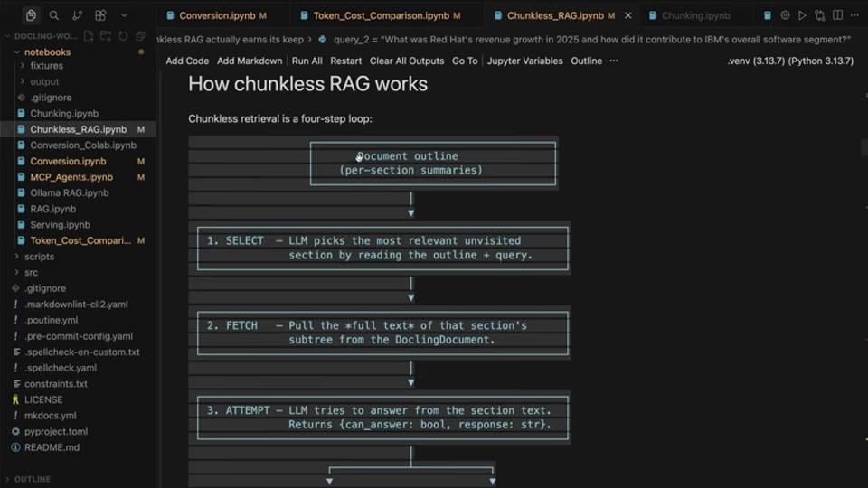Open the notebook settings gear icon
Screen dimensions: 868x488
[x=785, y=15]
